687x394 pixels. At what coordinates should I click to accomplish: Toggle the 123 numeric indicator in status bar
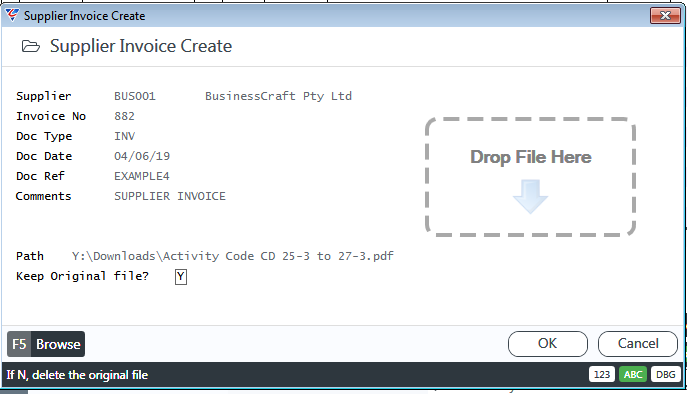tap(602, 375)
